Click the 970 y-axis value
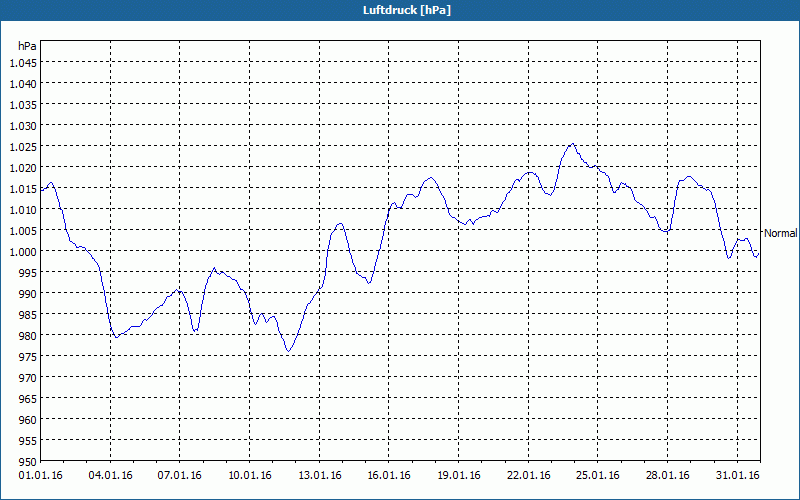The image size is (800, 500). pyautogui.click(x=28, y=378)
